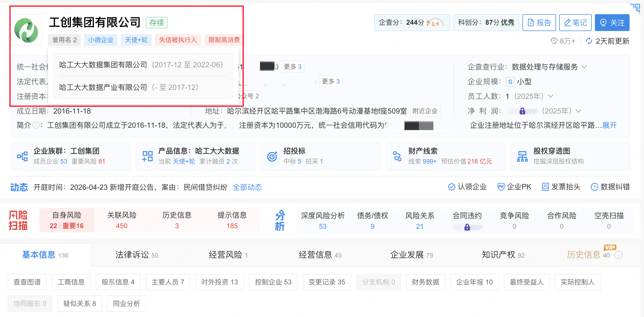Switch to the 知识产权 92 tab
Viewport: 644px width, 317px height.
tap(503, 255)
